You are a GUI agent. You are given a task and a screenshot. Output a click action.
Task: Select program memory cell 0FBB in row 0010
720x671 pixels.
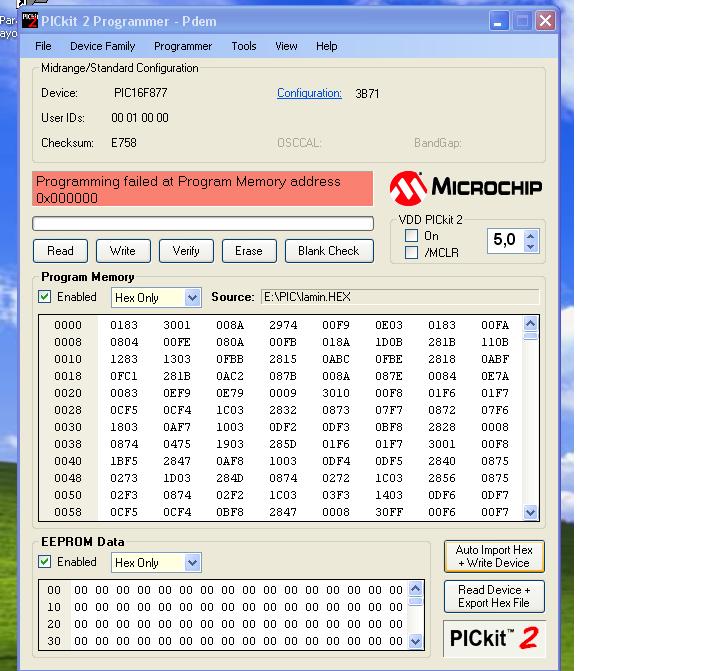pos(230,359)
